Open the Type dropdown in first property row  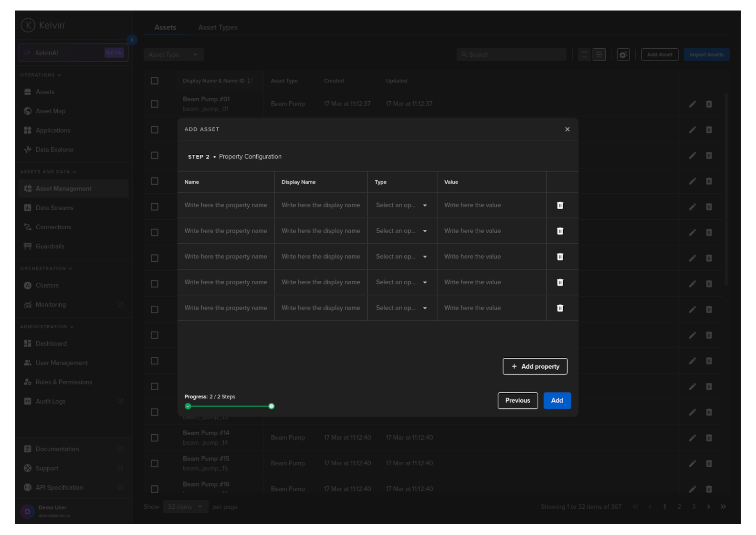click(401, 205)
